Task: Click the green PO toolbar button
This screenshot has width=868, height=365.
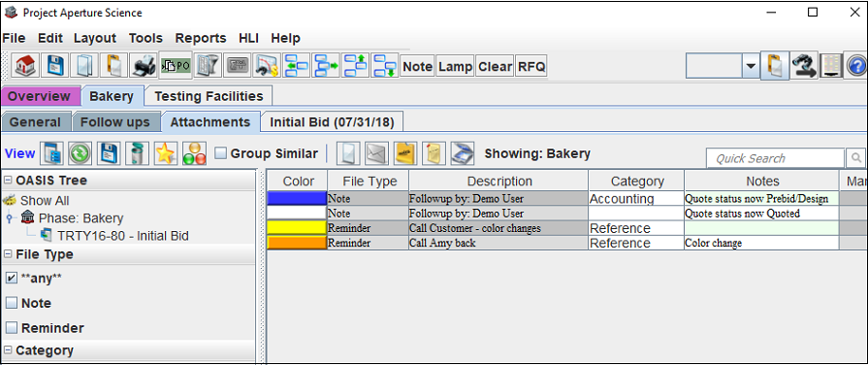Action: click(175, 66)
